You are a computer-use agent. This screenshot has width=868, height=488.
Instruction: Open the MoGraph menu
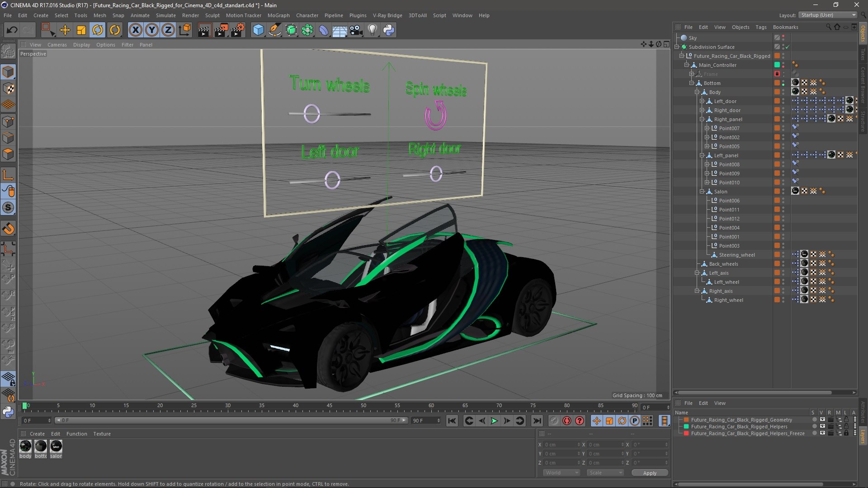278,15
